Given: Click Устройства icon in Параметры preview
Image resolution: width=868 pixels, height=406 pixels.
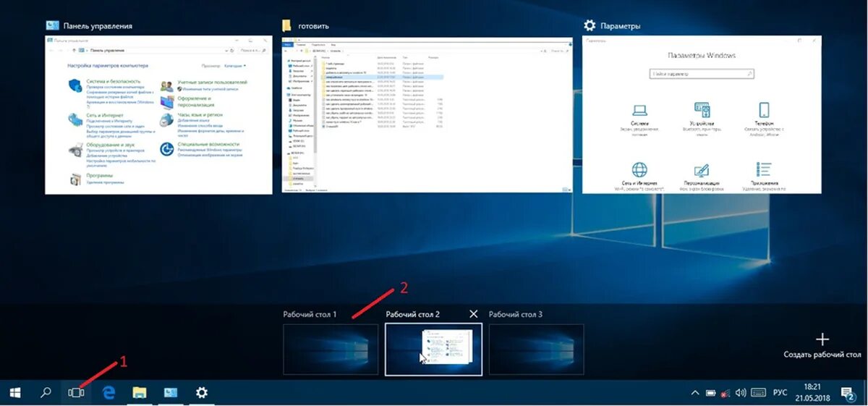Looking at the screenshot, I should pos(702,110).
